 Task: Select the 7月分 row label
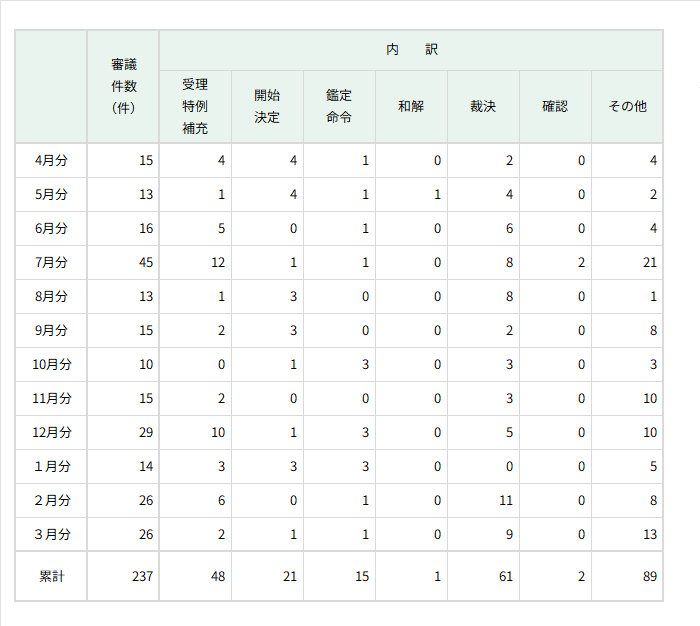51,262
